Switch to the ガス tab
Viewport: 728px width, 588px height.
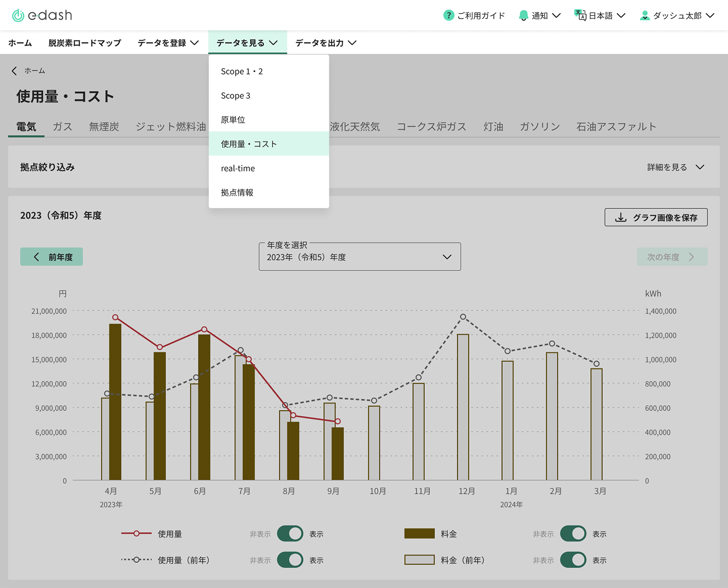[62, 127]
